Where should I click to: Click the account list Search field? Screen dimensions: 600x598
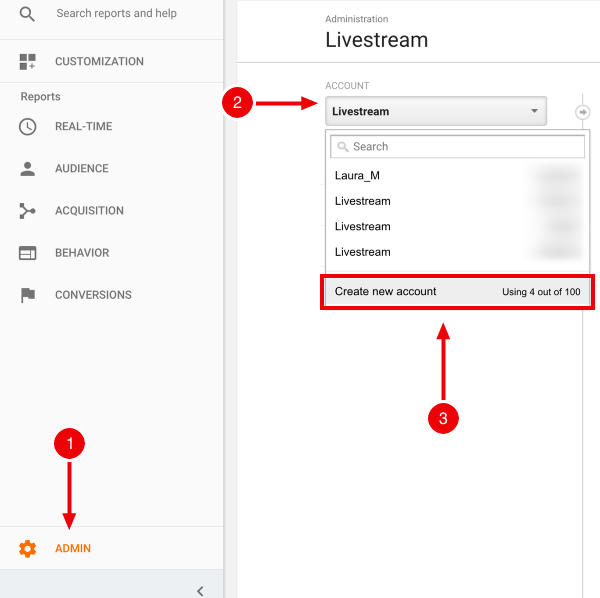click(457, 146)
